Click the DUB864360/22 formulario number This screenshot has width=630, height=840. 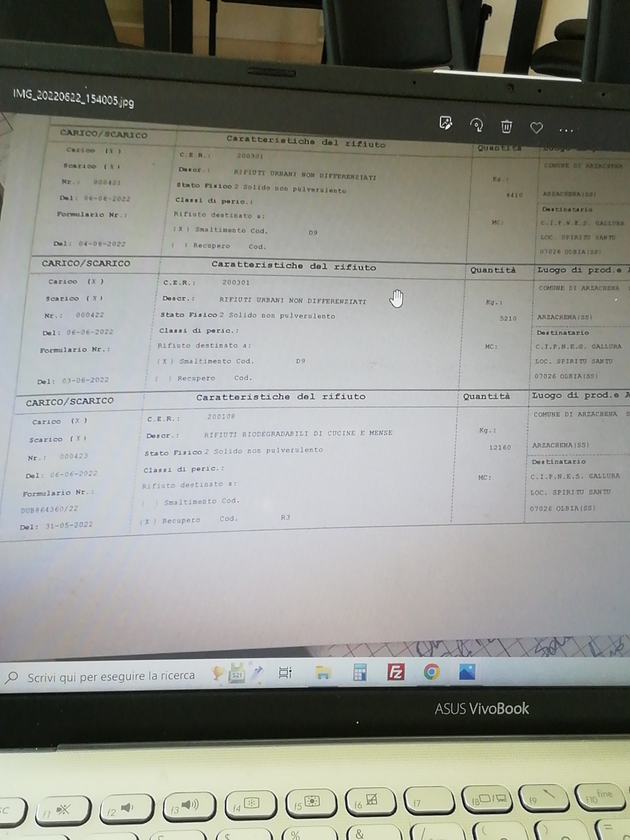[x=49, y=509]
